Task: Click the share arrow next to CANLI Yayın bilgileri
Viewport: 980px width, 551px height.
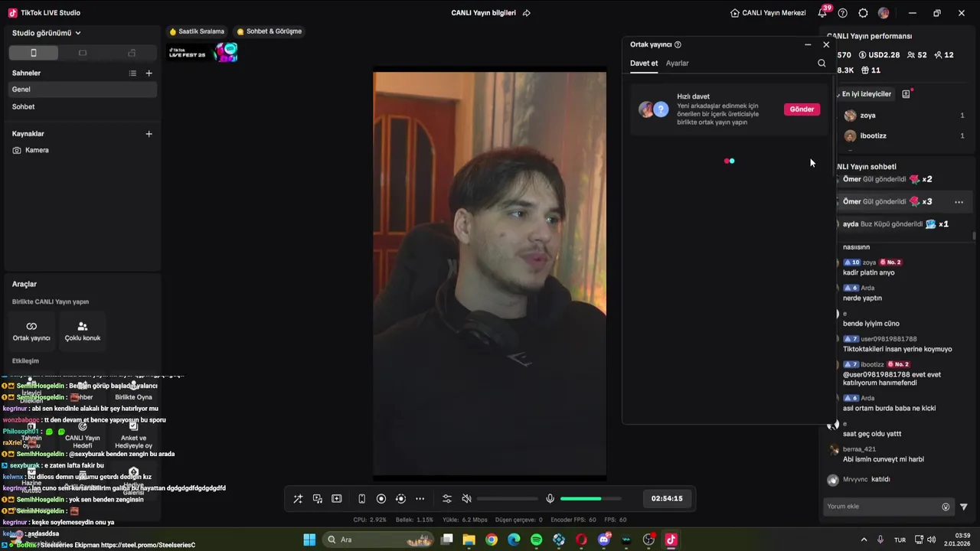Action: click(526, 13)
